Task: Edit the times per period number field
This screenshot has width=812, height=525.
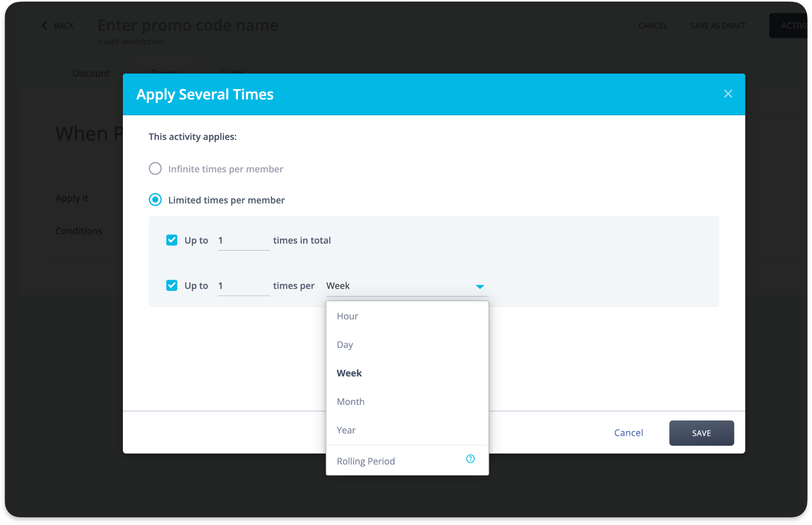Action: coord(243,286)
